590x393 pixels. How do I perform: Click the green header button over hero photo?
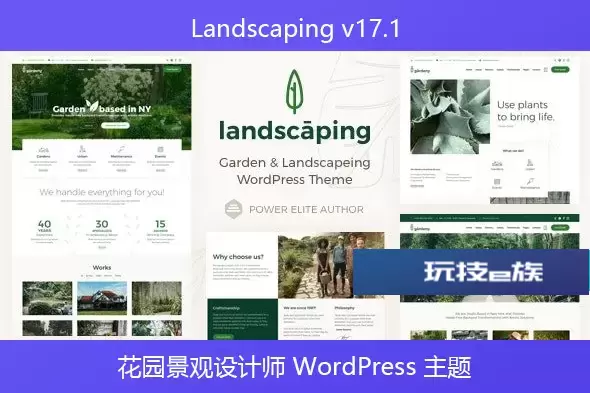[x=172, y=69]
